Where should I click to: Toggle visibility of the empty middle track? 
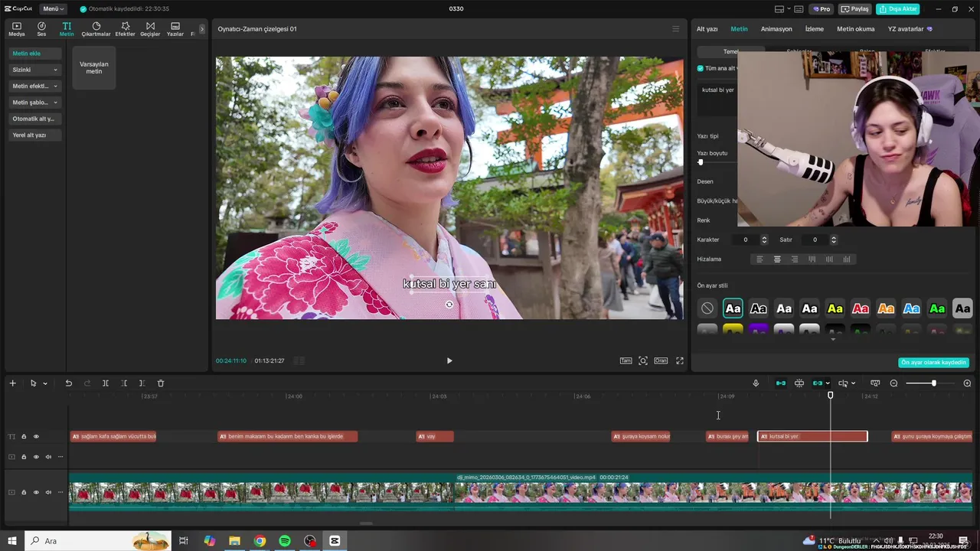coord(36,457)
